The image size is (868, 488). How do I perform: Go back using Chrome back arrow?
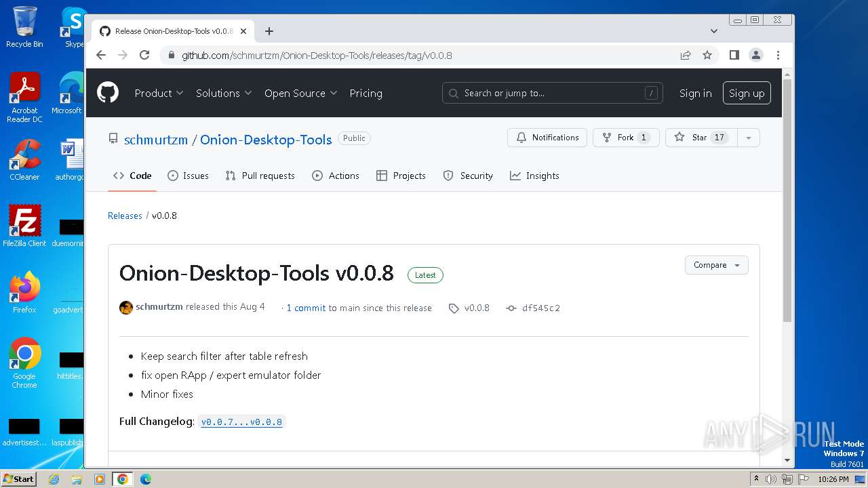click(101, 55)
